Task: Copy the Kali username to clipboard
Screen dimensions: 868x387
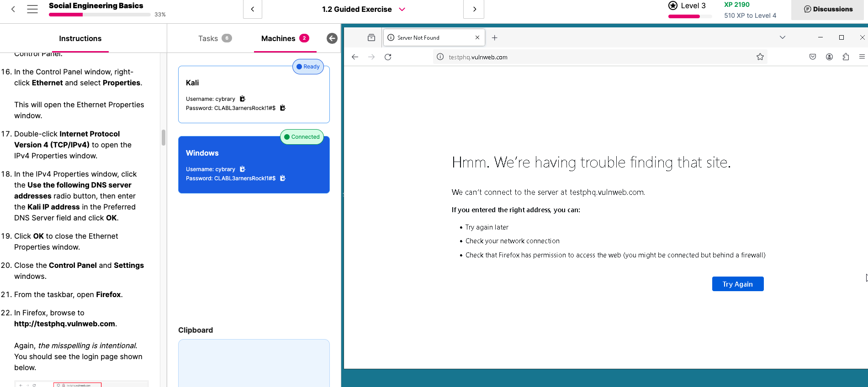Action: tap(242, 99)
